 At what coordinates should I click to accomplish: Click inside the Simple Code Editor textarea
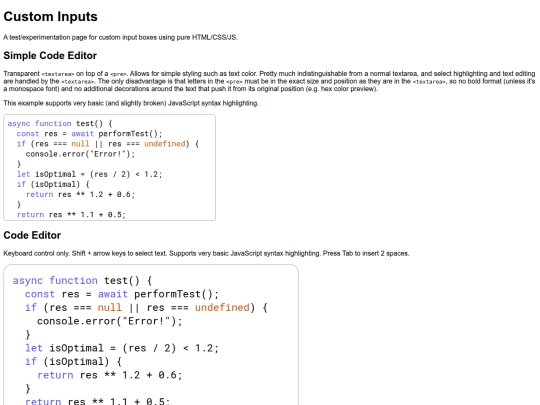pos(110,168)
